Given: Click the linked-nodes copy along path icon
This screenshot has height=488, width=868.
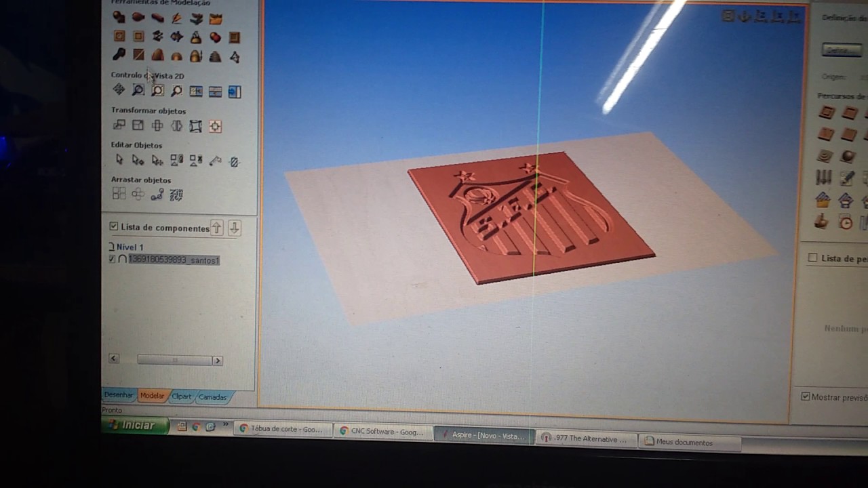Looking at the screenshot, I should coord(157,195).
